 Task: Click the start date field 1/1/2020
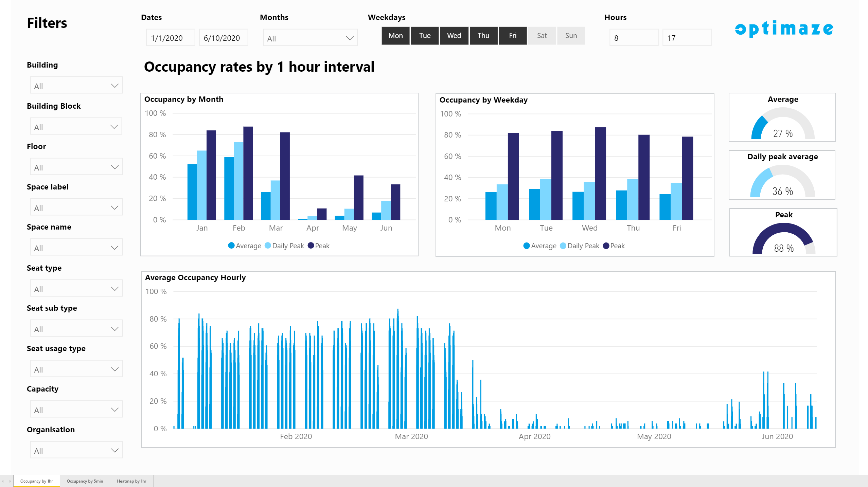pyautogui.click(x=170, y=38)
